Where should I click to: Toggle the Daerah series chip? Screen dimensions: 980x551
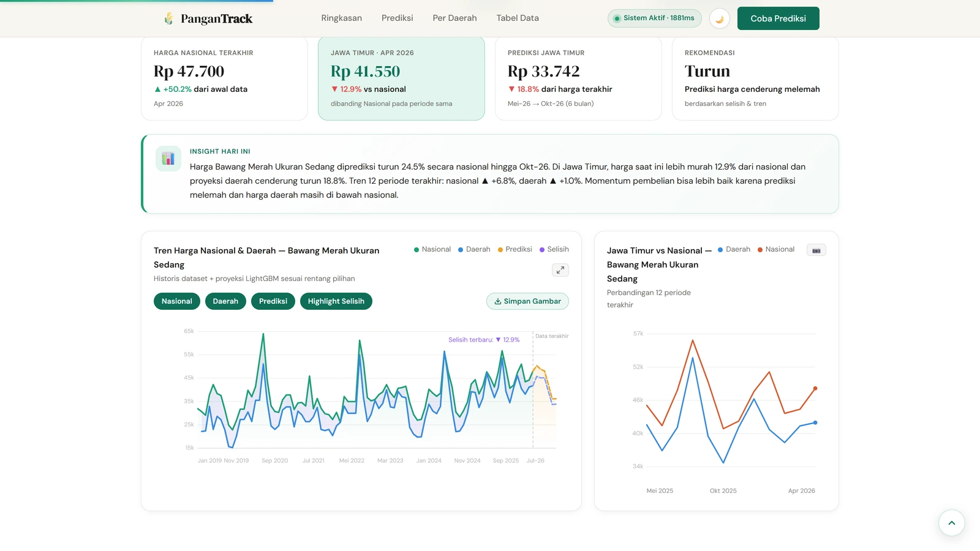point(225,301)
